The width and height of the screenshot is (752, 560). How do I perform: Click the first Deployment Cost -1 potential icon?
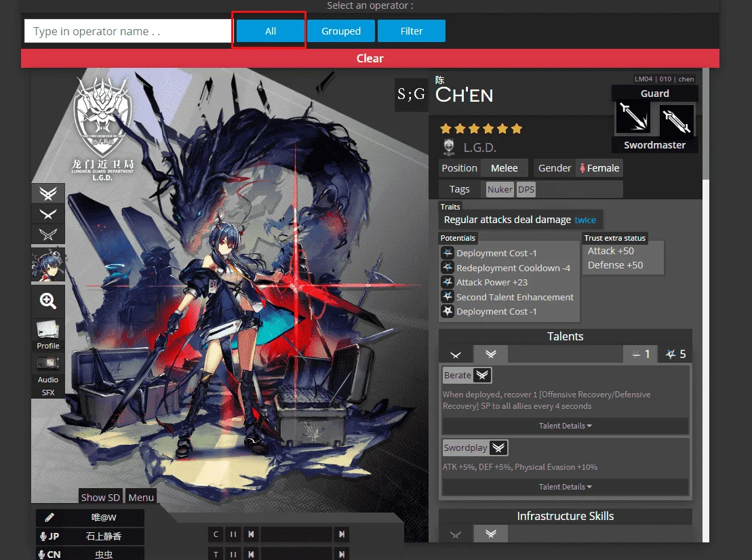pos(448,253)
